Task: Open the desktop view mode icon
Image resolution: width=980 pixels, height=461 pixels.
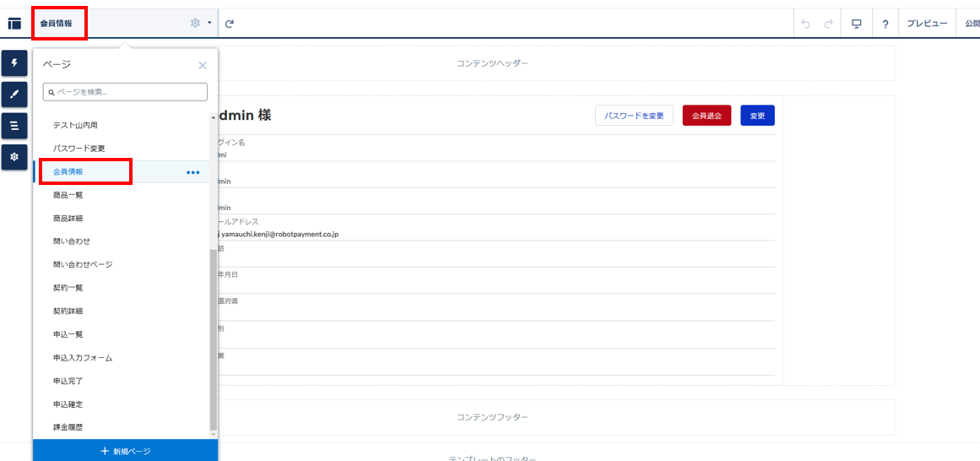Action: 857,24
